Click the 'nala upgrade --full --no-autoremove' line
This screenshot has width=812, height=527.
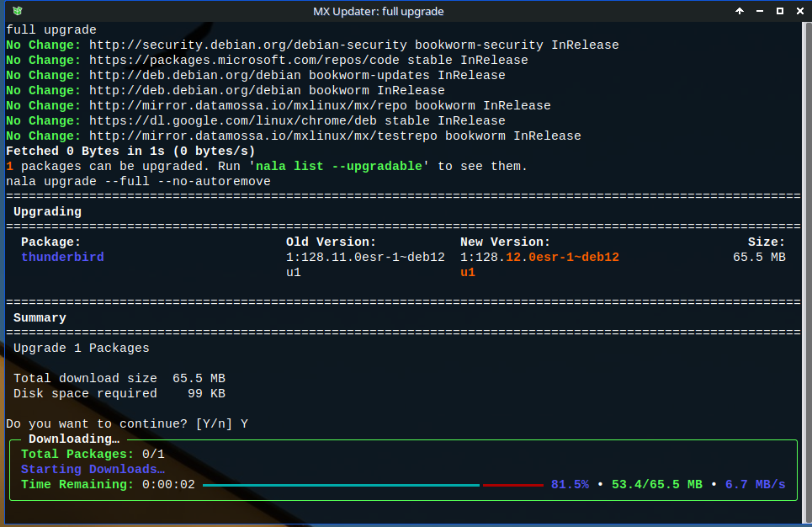(138, 181)
